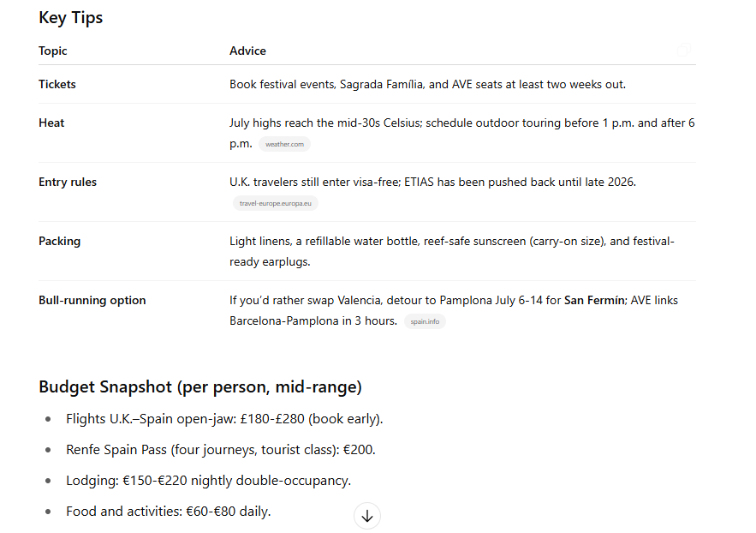
Task: Select the Entry rules row label
Action: coord(68,182)
